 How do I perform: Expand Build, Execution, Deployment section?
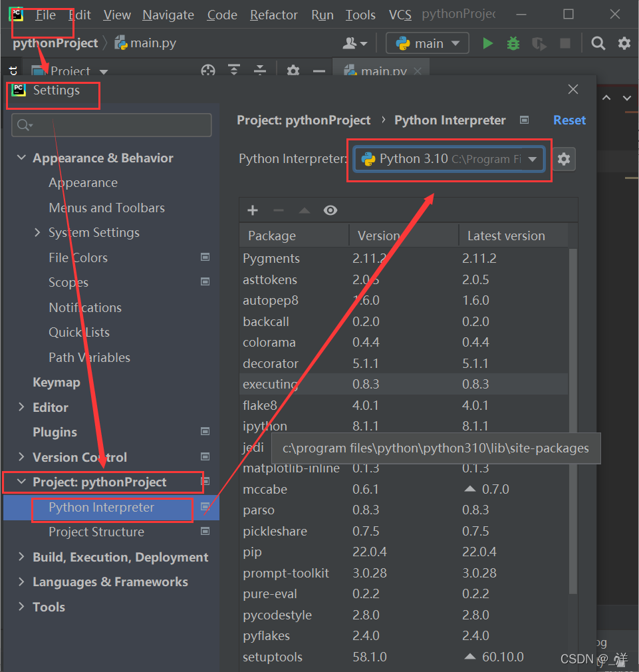[21, 557]
